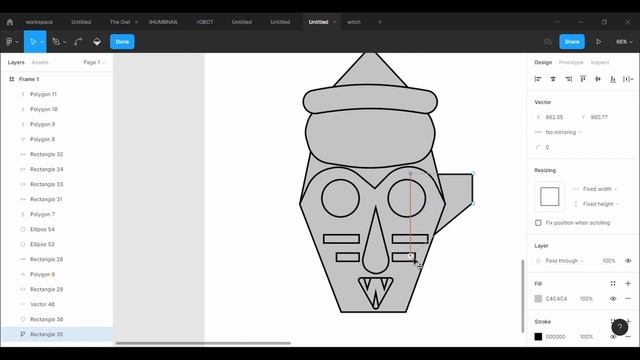Expand the Move tool options arrow
This screenshot has height=360, width=640.
point(42,42)
